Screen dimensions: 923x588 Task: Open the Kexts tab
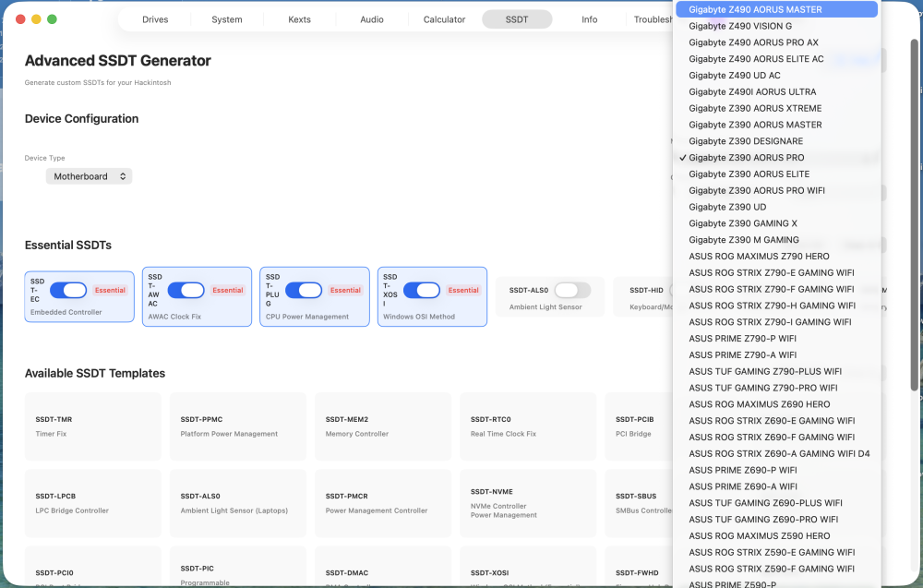pos(299,19)
